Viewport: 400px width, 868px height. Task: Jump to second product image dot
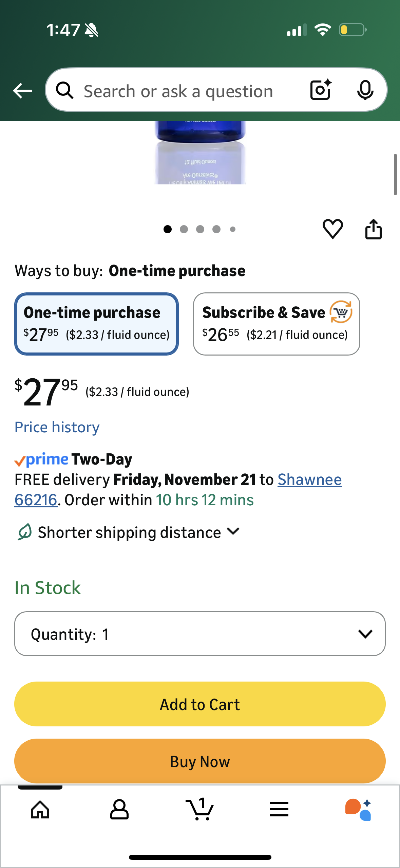coord(184,230)
